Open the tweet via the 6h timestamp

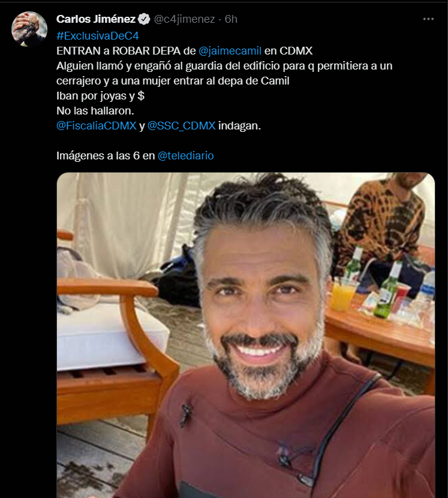coord(231,19)
